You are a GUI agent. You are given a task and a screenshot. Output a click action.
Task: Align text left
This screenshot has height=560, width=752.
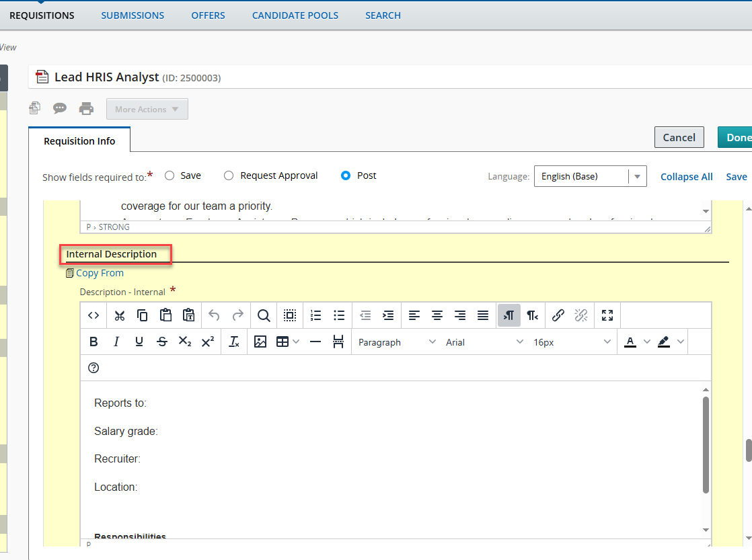(414, 315)
